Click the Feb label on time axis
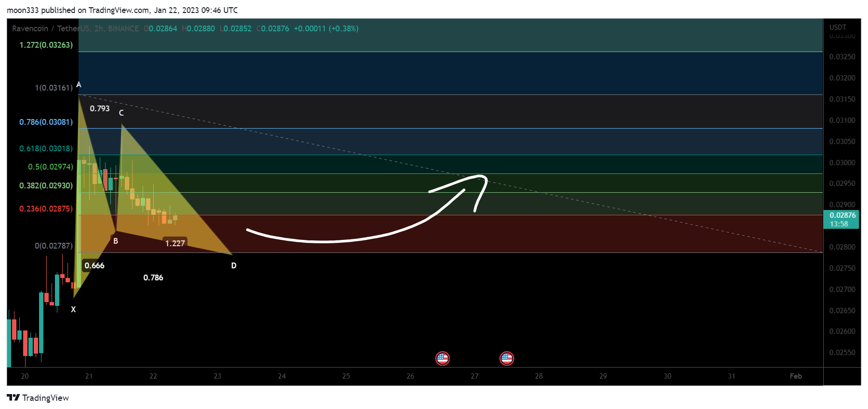The height and width of the screenshot is (409, 868). point(796,376)
